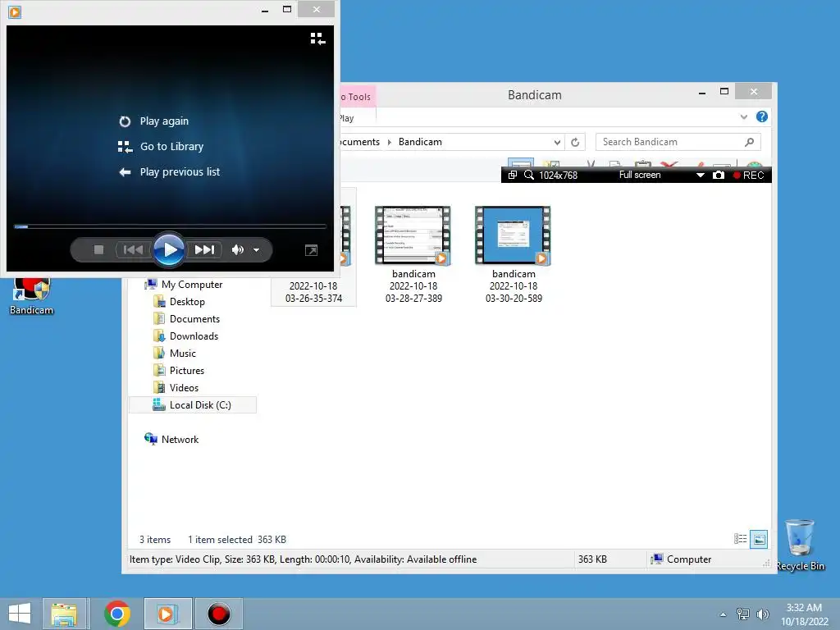Expand the breadcrumb arrow before Bandicam
840x630 pixels.
coord(390,142)
